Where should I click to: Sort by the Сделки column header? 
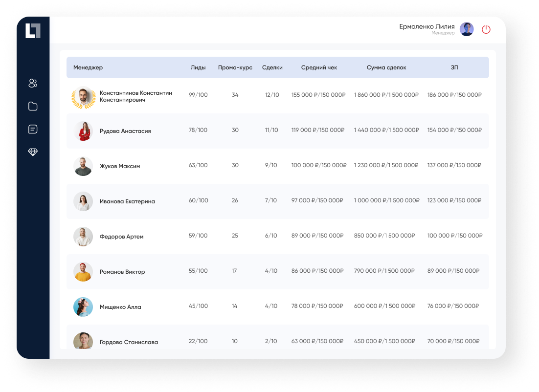272,67
